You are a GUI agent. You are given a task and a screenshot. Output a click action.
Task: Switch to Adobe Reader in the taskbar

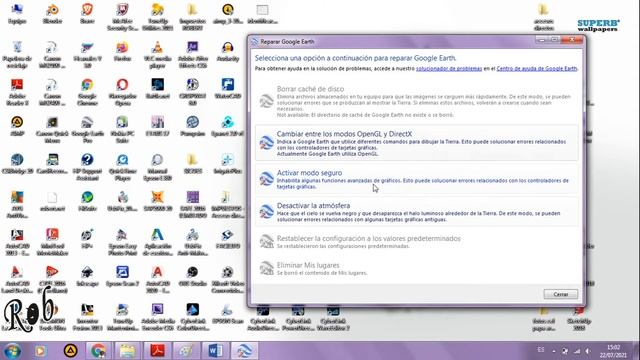[158, 351]
